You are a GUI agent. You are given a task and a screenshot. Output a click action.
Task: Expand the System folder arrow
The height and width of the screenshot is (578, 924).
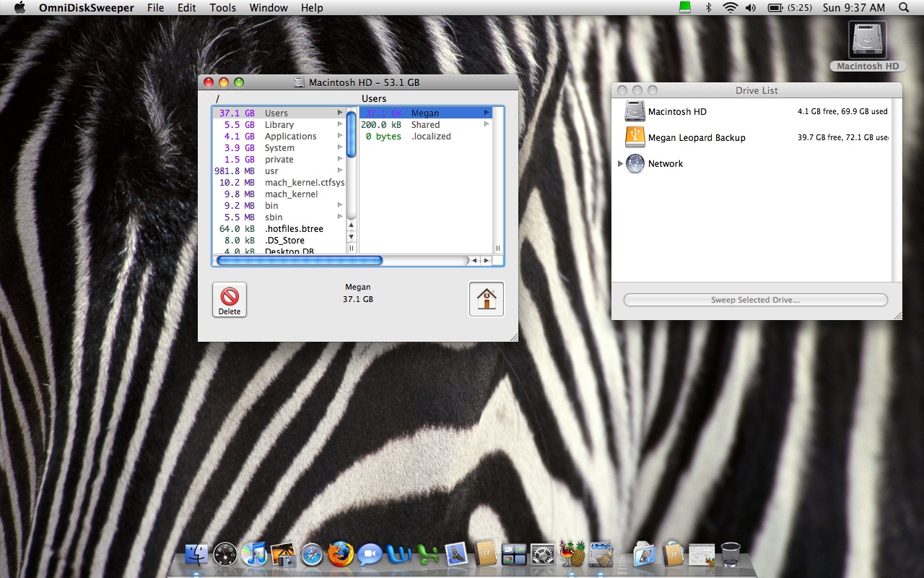tap(340, 147)
